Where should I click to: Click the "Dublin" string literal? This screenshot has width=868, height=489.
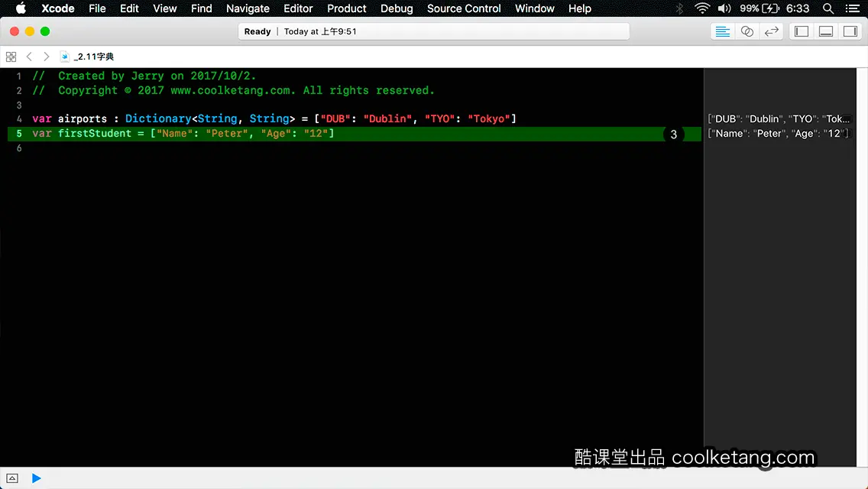pyautogui.click(x=387, y=118)
